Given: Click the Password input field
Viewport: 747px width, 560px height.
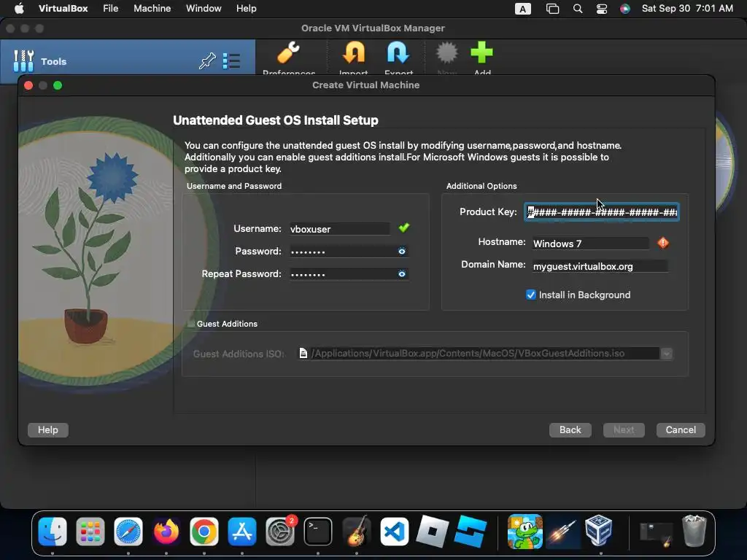Looking at the screenshot, I should pyautogui.click(x=349, y=251).
